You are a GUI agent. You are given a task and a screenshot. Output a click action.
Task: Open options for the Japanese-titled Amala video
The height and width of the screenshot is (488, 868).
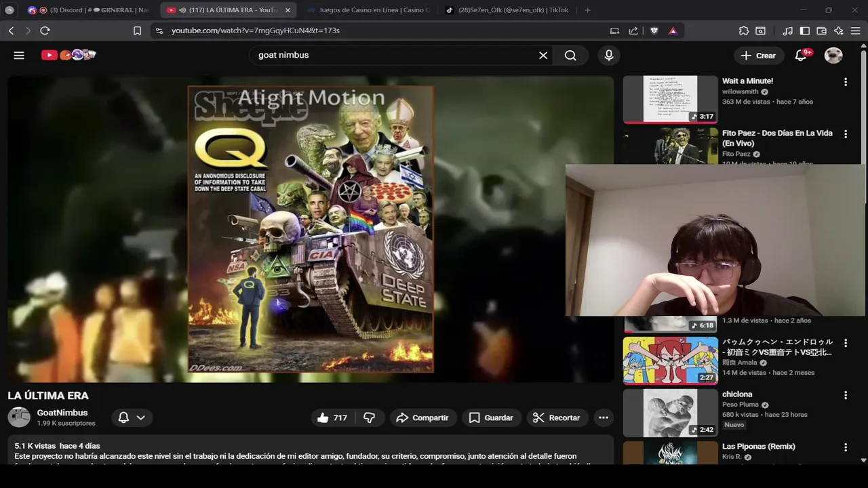[846, 343]
